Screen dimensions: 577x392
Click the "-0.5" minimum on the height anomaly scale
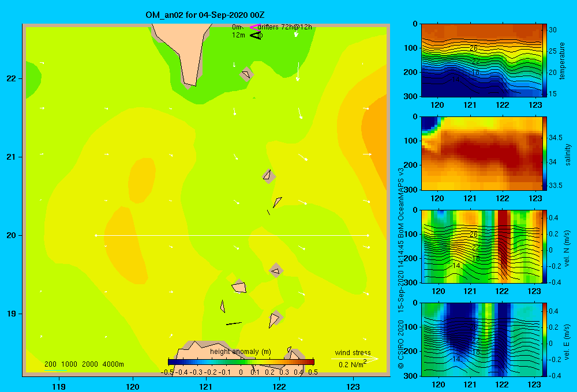coord(167,372)
